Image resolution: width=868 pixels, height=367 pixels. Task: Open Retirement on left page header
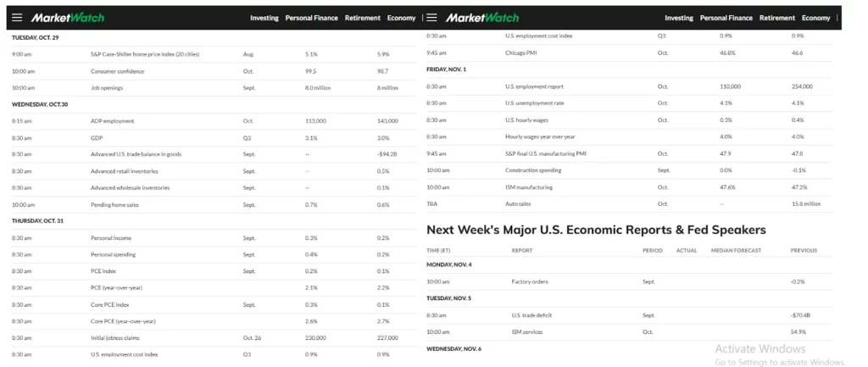coord(363,18)
